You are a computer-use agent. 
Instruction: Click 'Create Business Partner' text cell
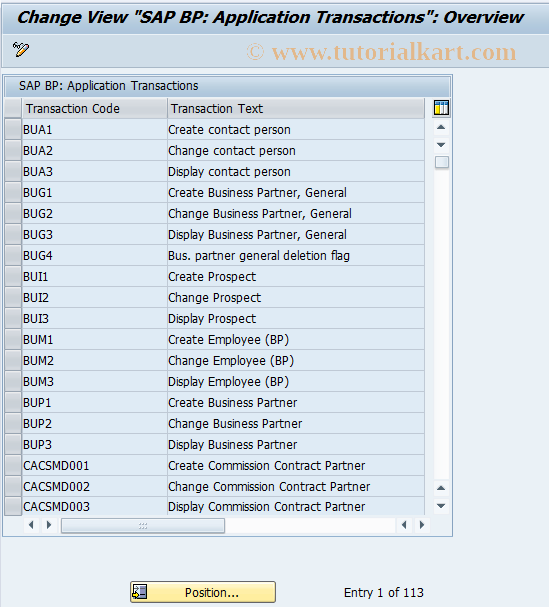tap(296, 402)
